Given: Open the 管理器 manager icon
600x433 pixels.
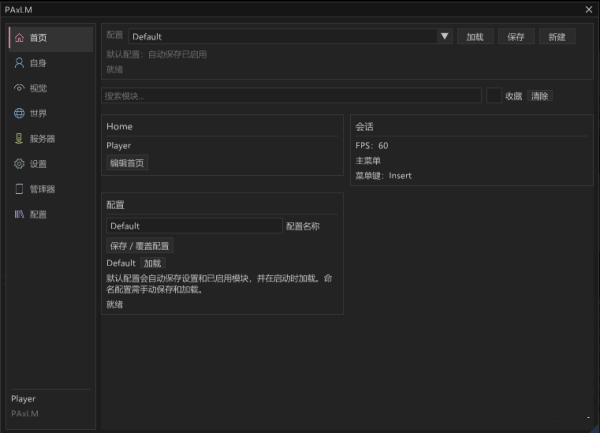Looking at the screenshot, I should (x=19, y=189).
